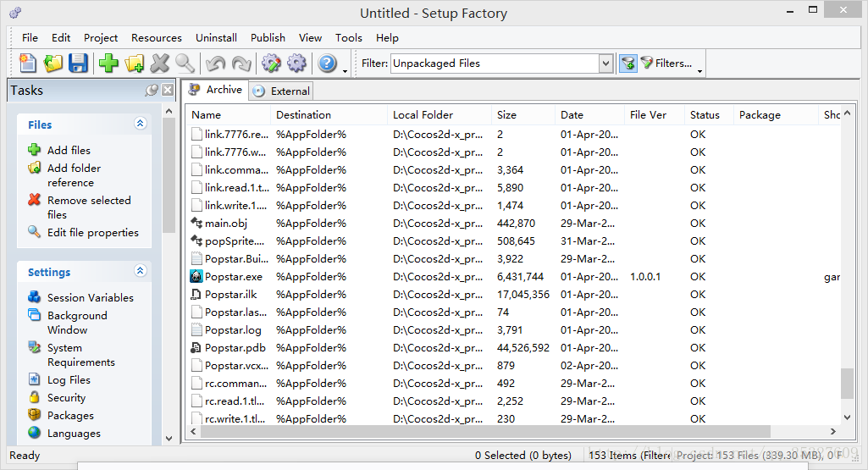Click the gray X Remove Files toolbar icon
868x470 pixels.
click(x=159, y=64)
